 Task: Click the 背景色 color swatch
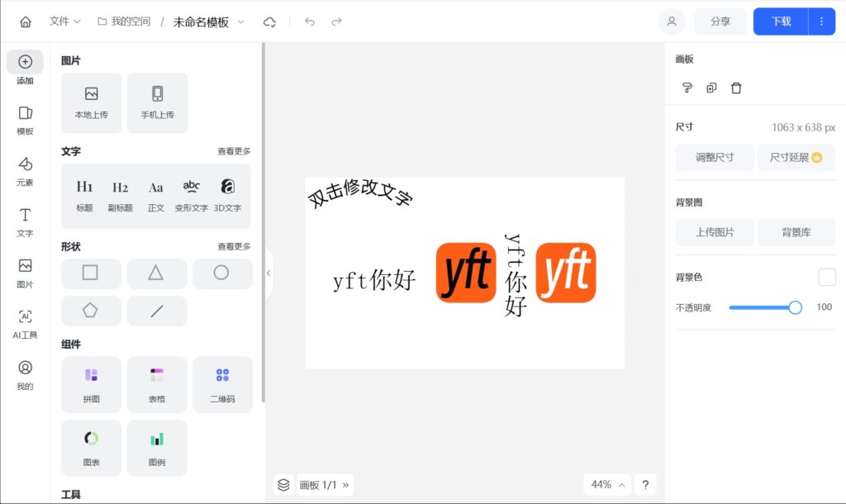826,277
